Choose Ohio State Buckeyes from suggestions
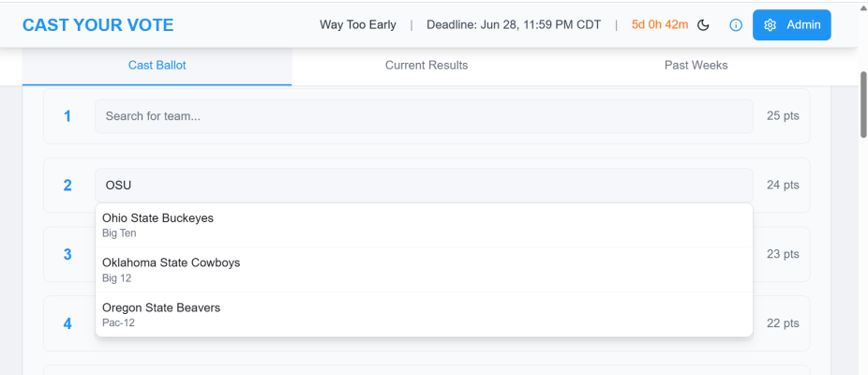Screen dimensions: 868x375 (424, 225)
